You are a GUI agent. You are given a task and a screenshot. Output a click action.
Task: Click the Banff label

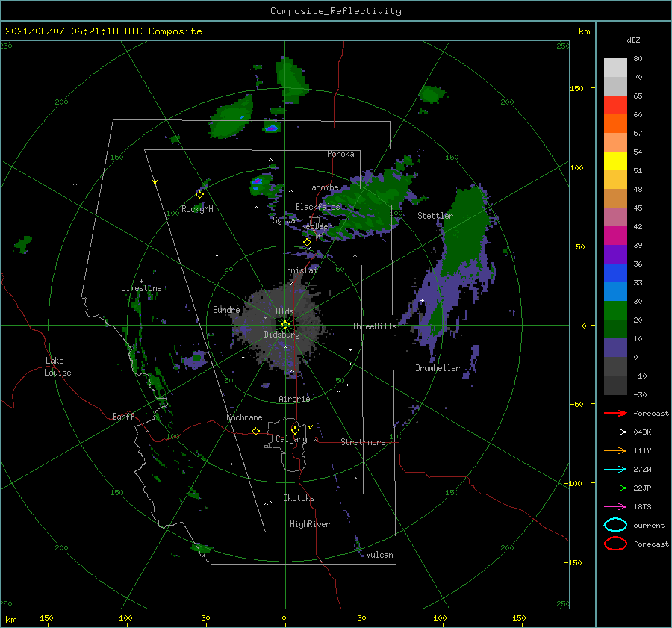click(123, 416)
